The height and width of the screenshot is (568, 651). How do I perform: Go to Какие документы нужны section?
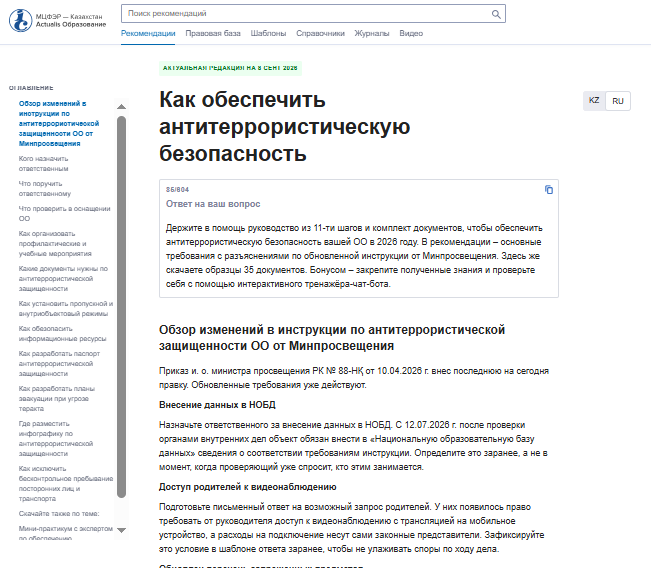coord(63,278)
